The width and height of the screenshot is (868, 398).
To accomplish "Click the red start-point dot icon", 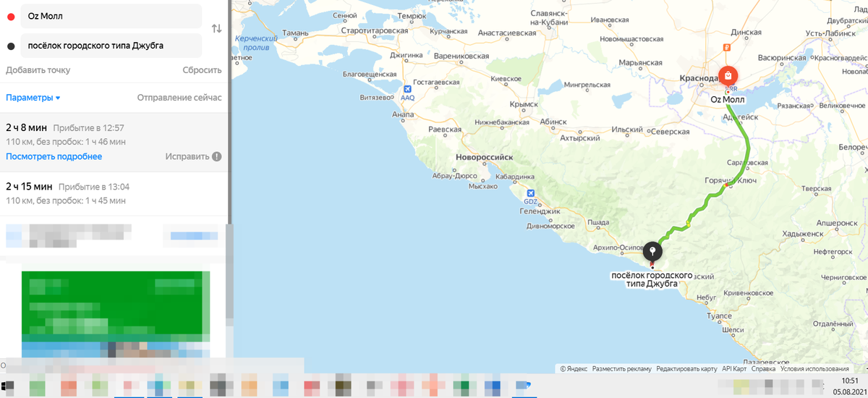I will click(x=11, y=16).
